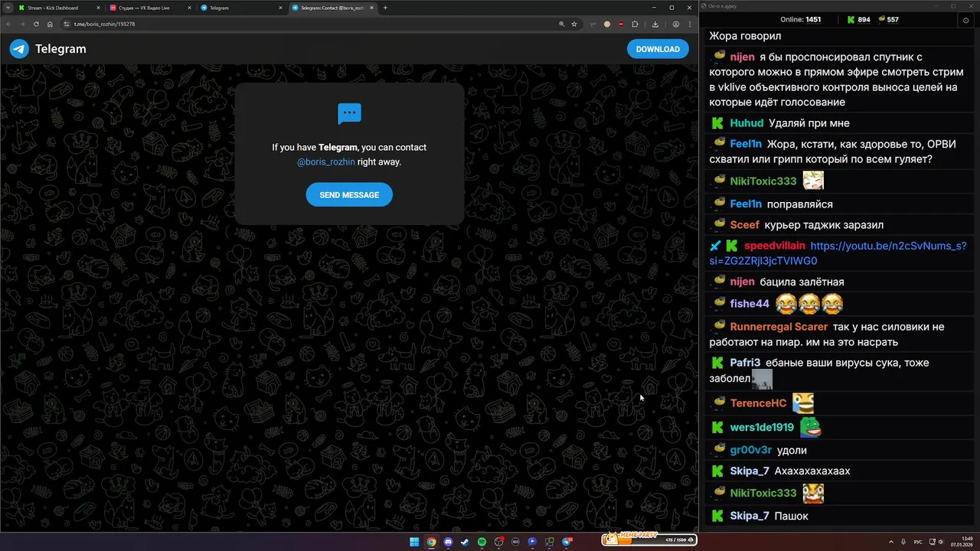Click the red blocker extension icon
Viewport: 980px width, 551px height.
pyautogui.click(x=621, y=24)
